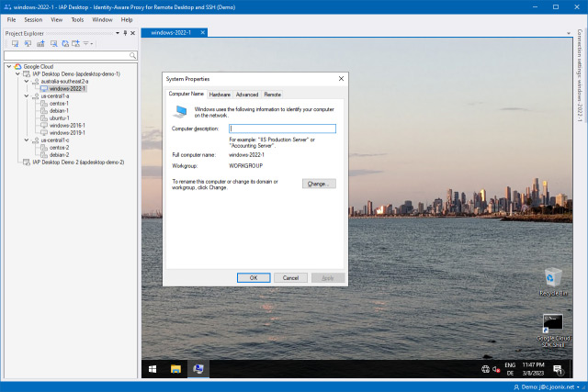The height and width of the screenshot is (392, 588).
Task: Open the View menu
Action: coord(57,19)
